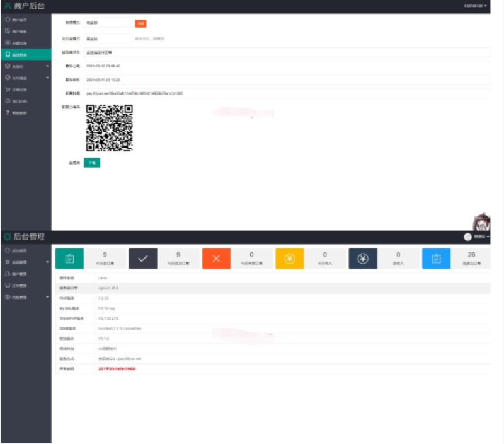Click the MySQL version value
The width and height of the screenshot is (504, 444).
(106, 308)
